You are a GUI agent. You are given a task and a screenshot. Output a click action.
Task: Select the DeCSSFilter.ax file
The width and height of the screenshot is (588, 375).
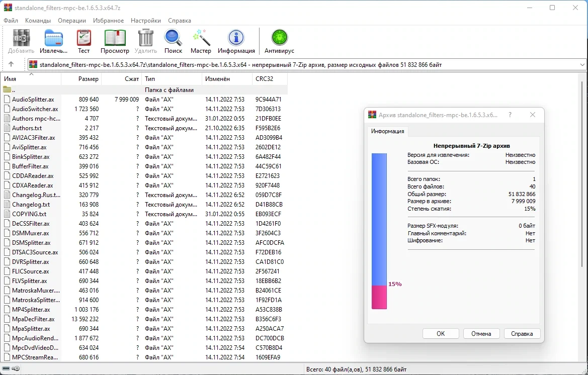(x=31, y=224)
